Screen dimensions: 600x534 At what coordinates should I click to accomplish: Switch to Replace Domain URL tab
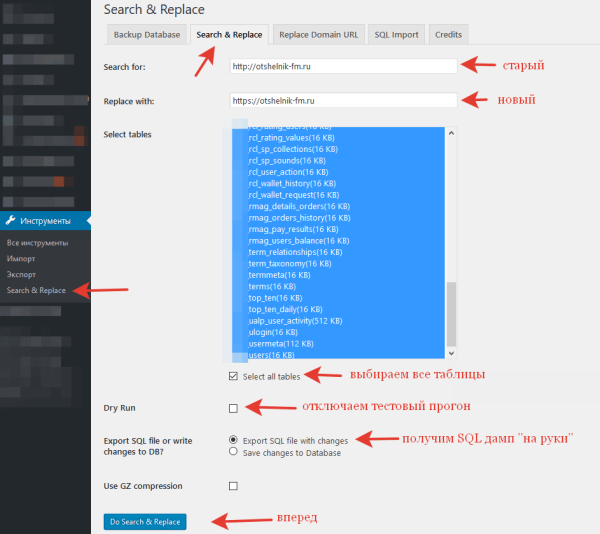316,35
